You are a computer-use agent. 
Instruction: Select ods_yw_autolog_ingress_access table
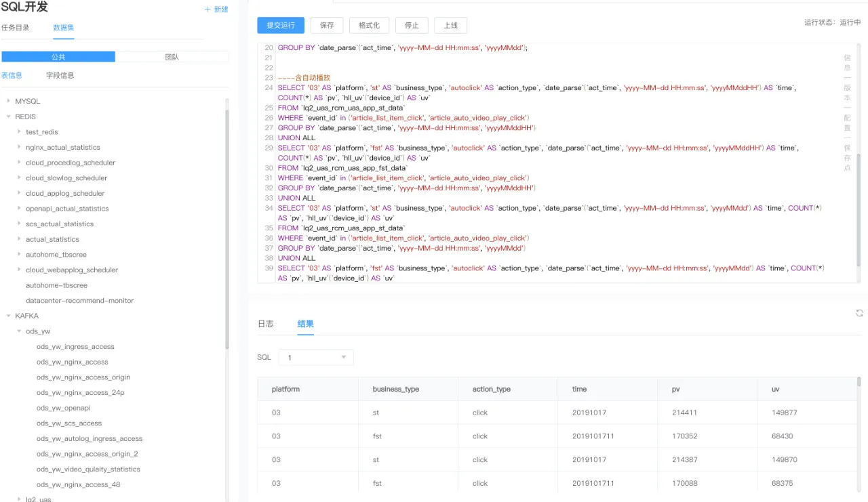coord(90,439)
